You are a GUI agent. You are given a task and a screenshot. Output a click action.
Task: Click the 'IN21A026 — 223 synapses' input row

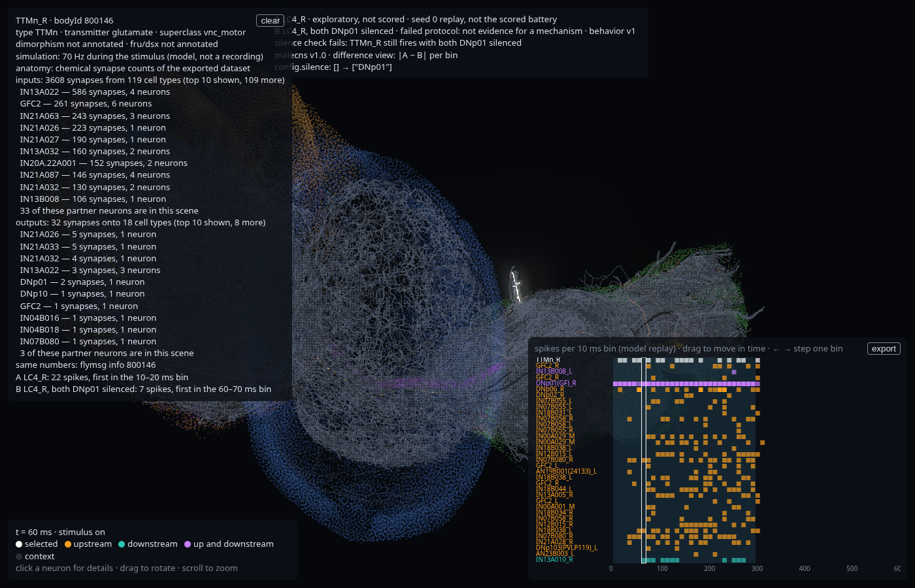click(93, 128)
